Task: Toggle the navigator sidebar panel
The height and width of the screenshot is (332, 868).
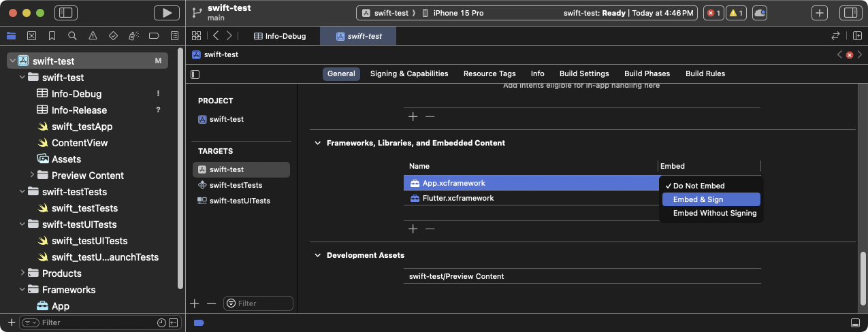Action: [66, 13]
